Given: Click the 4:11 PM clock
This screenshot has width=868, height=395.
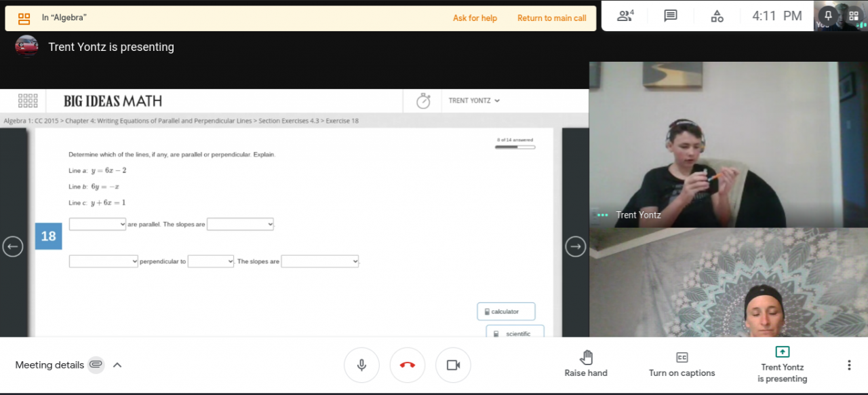Looking at the screenshot, I should pyautogui.click(x=777, y=16).
